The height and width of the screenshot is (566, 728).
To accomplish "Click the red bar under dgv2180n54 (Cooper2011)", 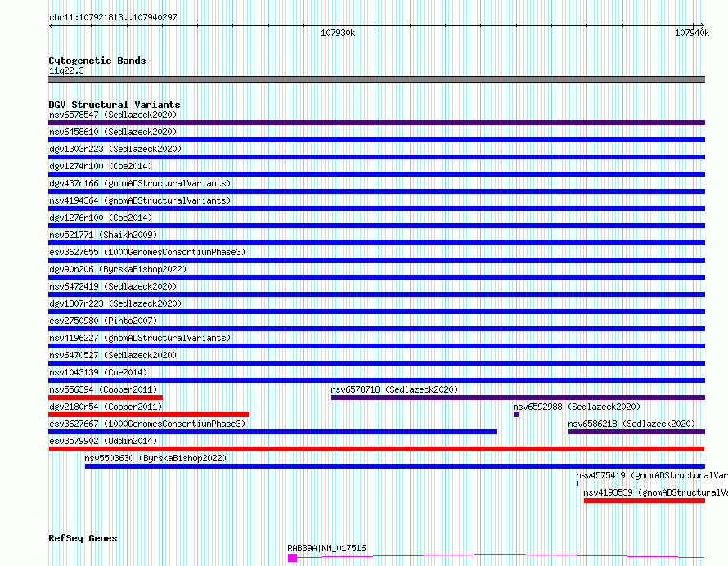I will click(149, 415).
